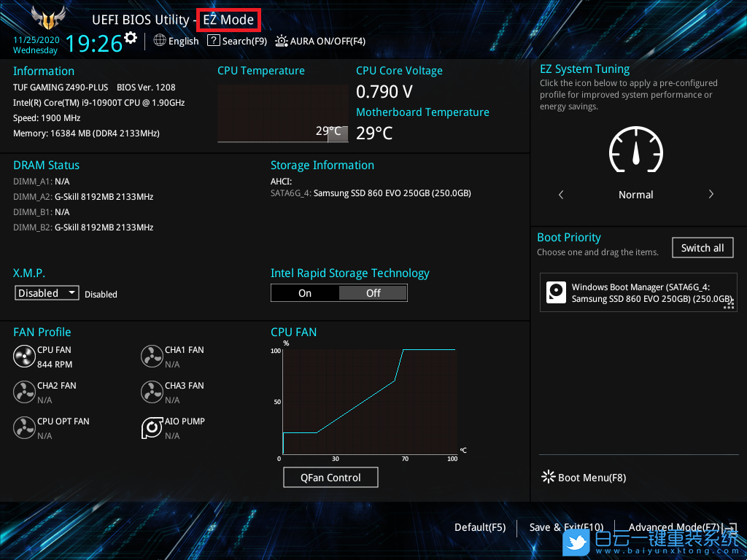The width and height of the screenshot is (747, 560).
Task: Turn Intel Rapid Storage Technology Off
Action: [x=373, y=292]
